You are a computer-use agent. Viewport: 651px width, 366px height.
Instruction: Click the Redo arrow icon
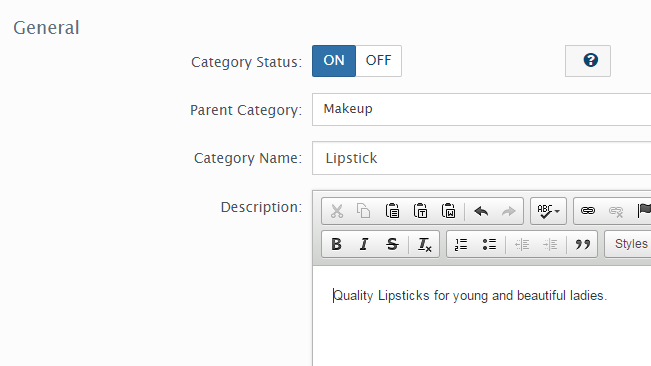(508, 211)
